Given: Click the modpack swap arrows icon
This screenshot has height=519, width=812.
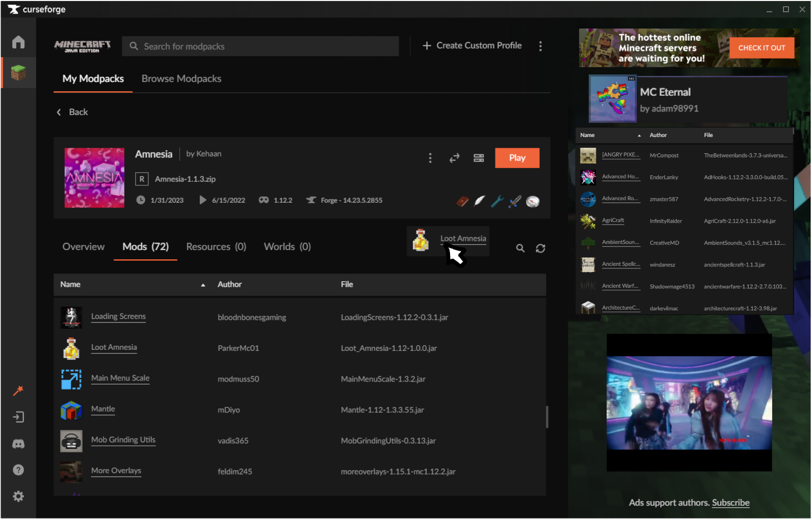Looking at the screenshot, I should click(x=454, y=158).
